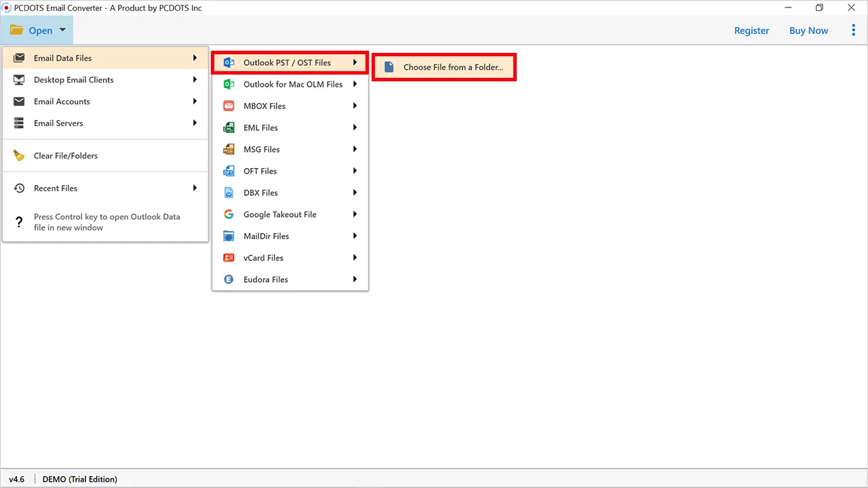The height and width of the screenshot is (488, 868).
Task: Click the vCard Files contact card icon
Action: coord(229,258)
